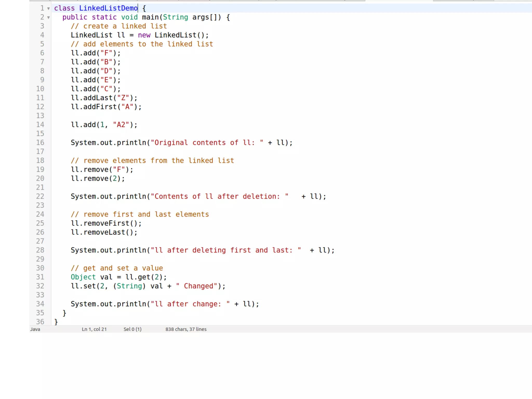This screenshot has height=399, width=532.
Task: Click line number 16 in the gutter
Action: tap(40, 143)
